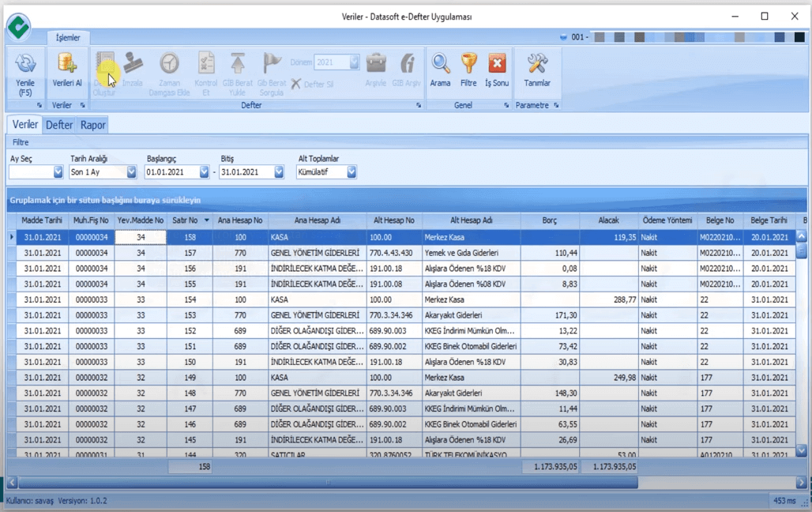Open the Ay Seç dropdown
The height and width of the screenshot is (512, 812).
58,172
